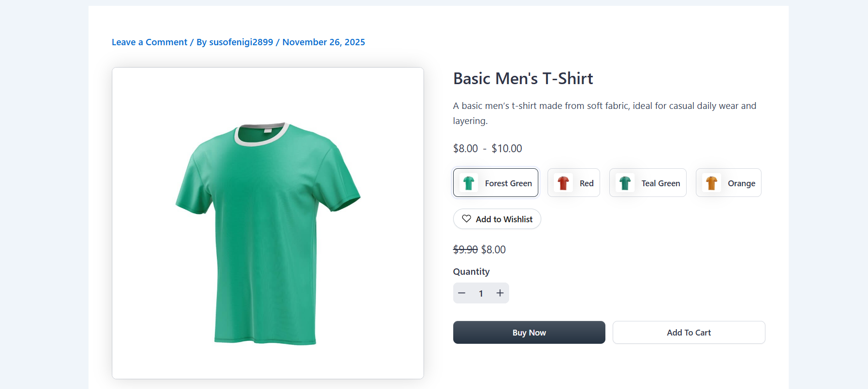Select the Orange color label
Image resolution: width=868 pixels, height=389 pixels.
[x=741, y=183]
